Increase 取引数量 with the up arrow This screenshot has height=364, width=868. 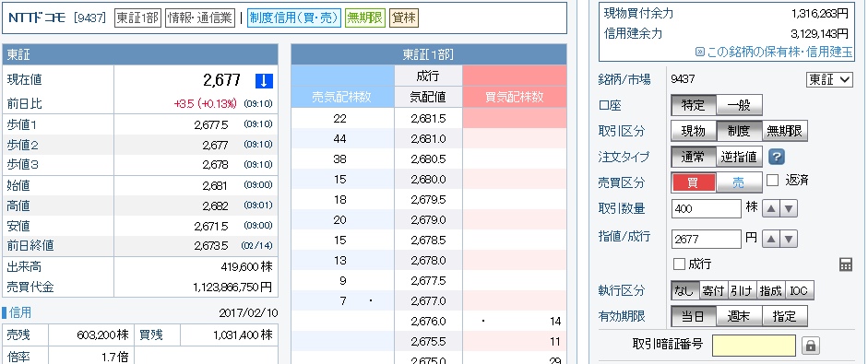point(770,209)
